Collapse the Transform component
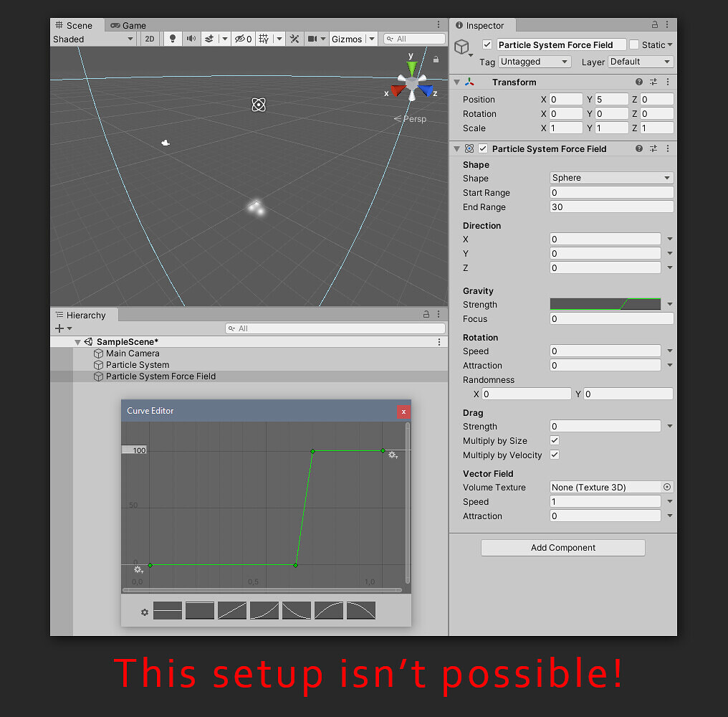The height and width of the screenshot is (717, 728). point(456,82)
